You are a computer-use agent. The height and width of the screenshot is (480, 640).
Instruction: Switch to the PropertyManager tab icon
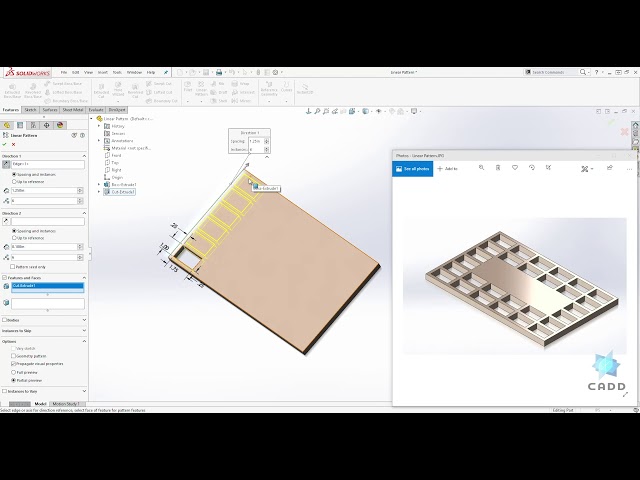[20, 125]
